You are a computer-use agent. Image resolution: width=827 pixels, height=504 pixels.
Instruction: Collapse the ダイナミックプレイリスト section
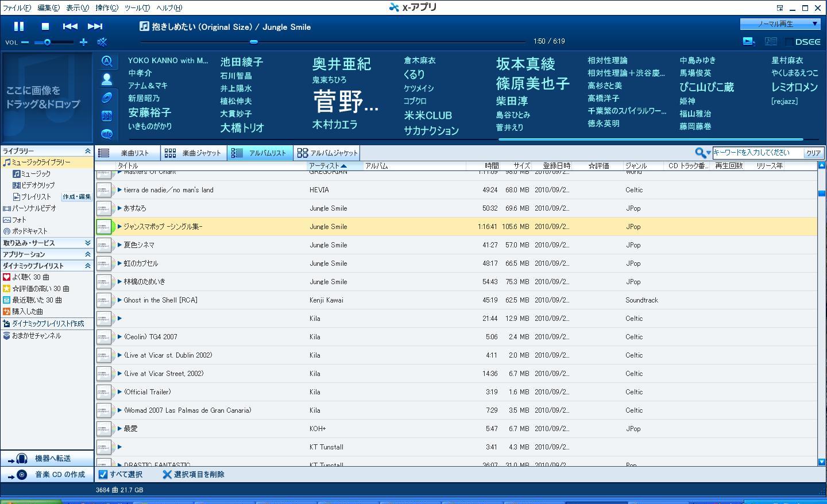(x=88, y=266)
